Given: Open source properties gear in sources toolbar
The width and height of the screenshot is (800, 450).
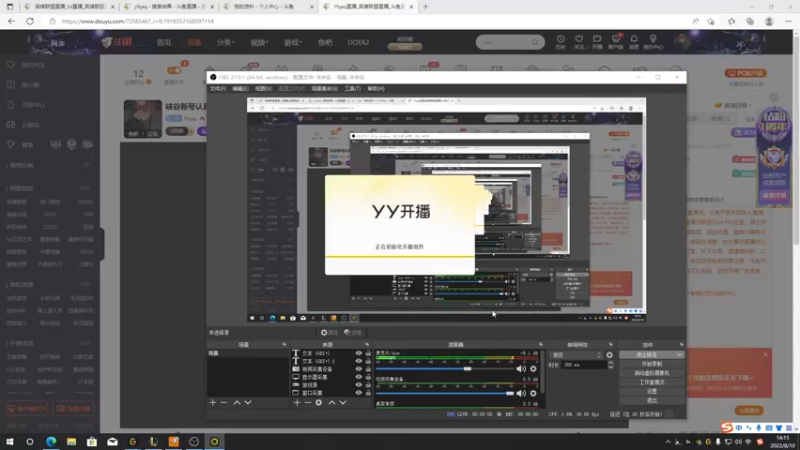Looking at the screenshot, I should point(319,403).
